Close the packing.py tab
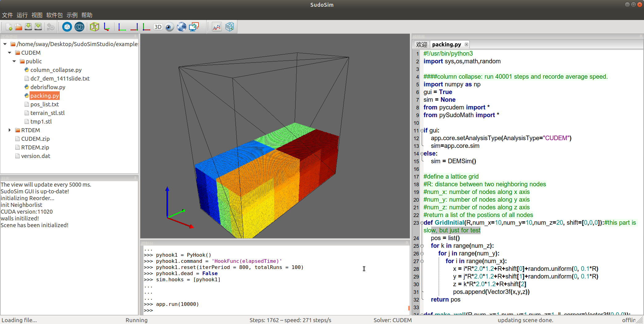 tap(467, 45)
